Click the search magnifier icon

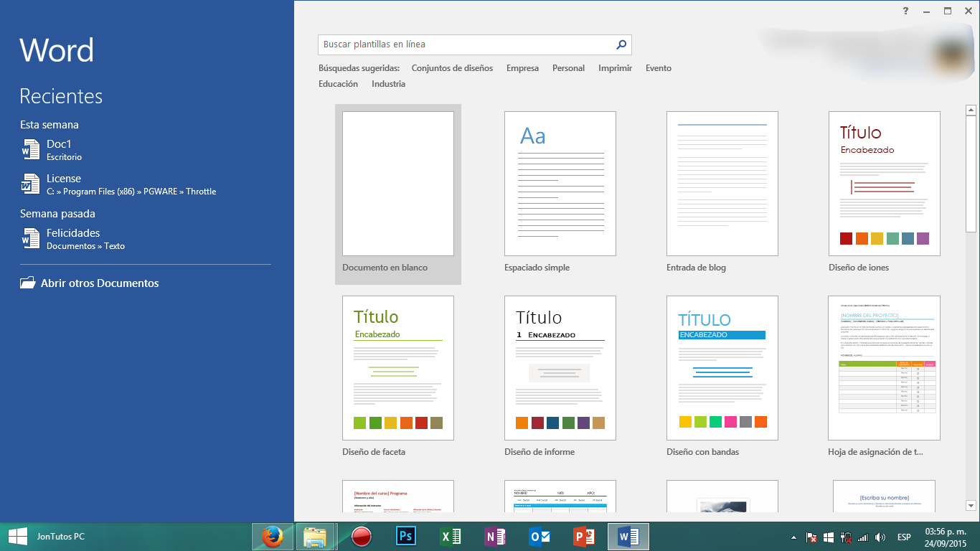pos(621,44)
